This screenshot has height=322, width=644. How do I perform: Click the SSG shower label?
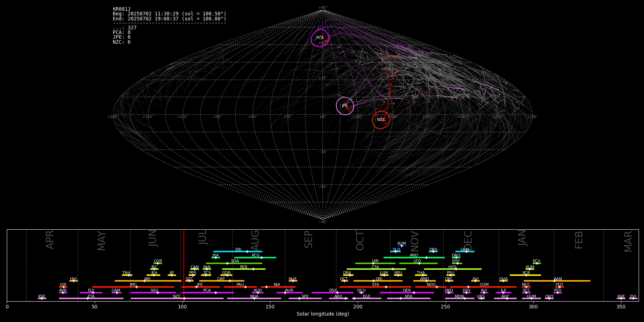(x=154, y=291)
